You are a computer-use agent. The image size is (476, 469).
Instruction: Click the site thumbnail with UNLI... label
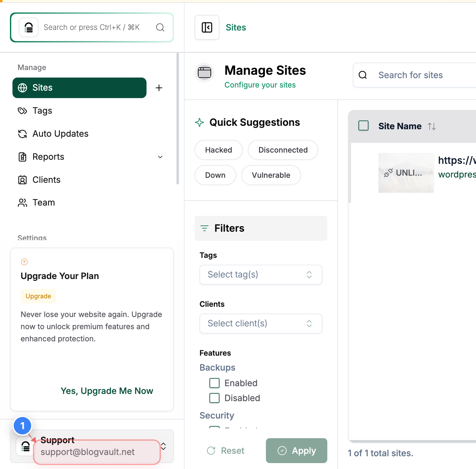pyautogui.click(x=406, y=173)
